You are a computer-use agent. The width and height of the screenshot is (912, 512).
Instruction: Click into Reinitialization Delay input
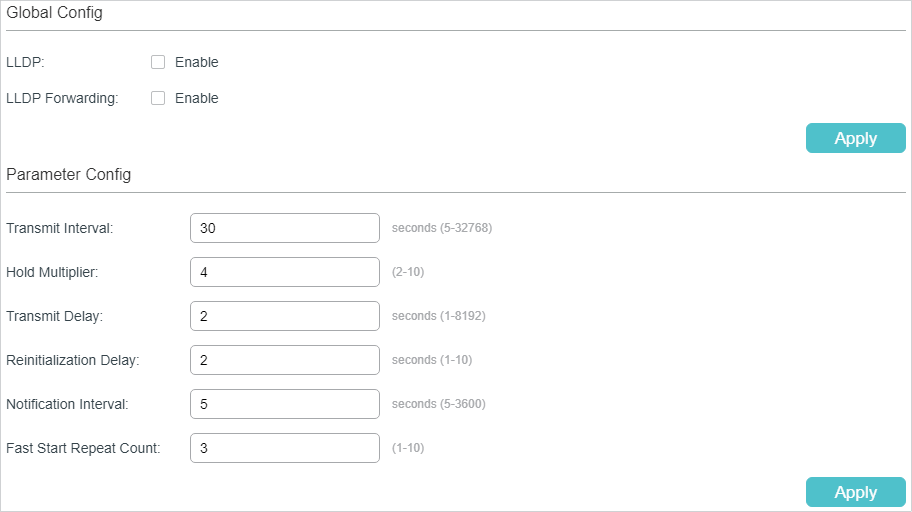tap(285, 360)
